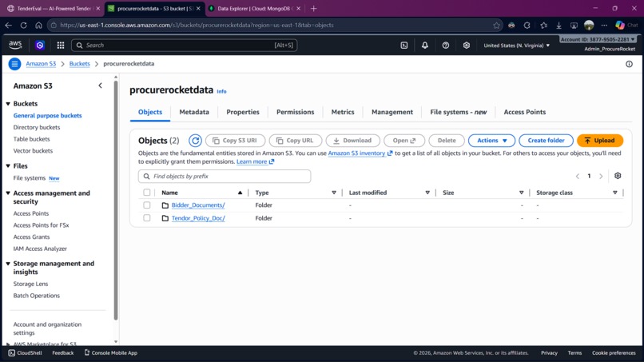Click the Amazon Q icon beside the AWS logo
The height and width of the screenshot is (362, 644).
[x=40, y=46]
